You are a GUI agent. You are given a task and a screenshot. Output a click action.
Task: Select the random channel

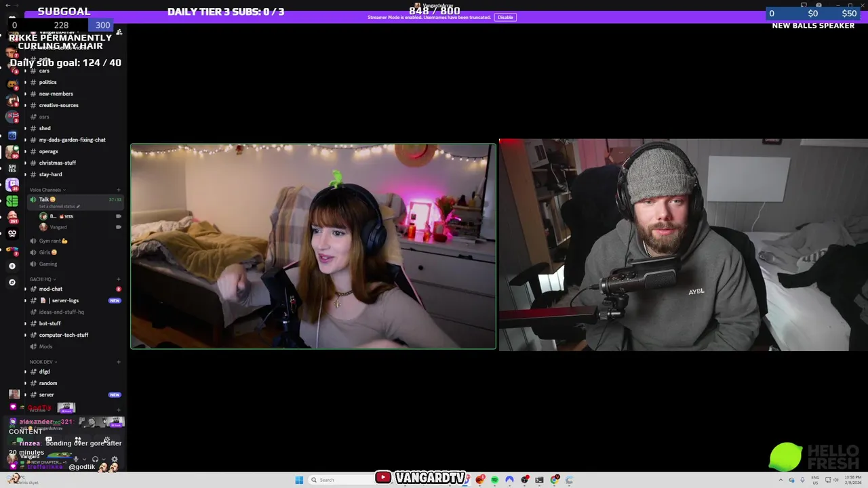(47, 383)
